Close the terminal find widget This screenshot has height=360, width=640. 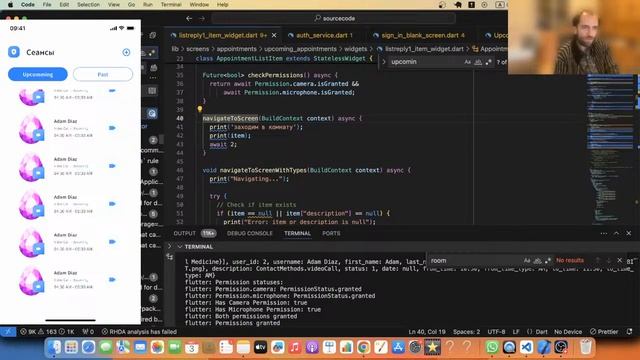pos(620,260)
